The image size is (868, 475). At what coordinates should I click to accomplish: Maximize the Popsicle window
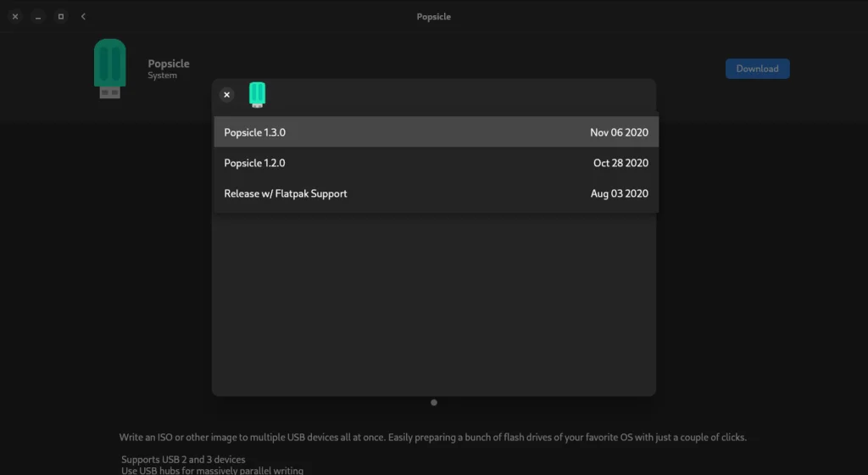[x=61, y=16]
